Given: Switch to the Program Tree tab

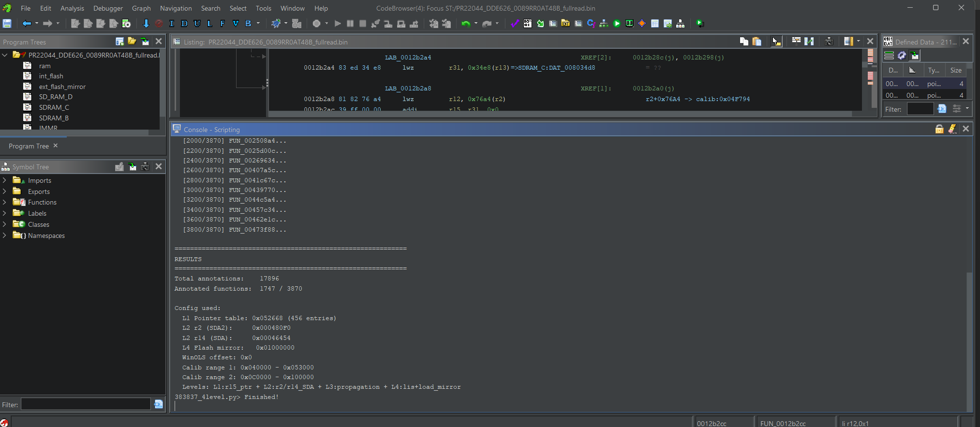Looking at the screenshot, I should coord(29,146).
